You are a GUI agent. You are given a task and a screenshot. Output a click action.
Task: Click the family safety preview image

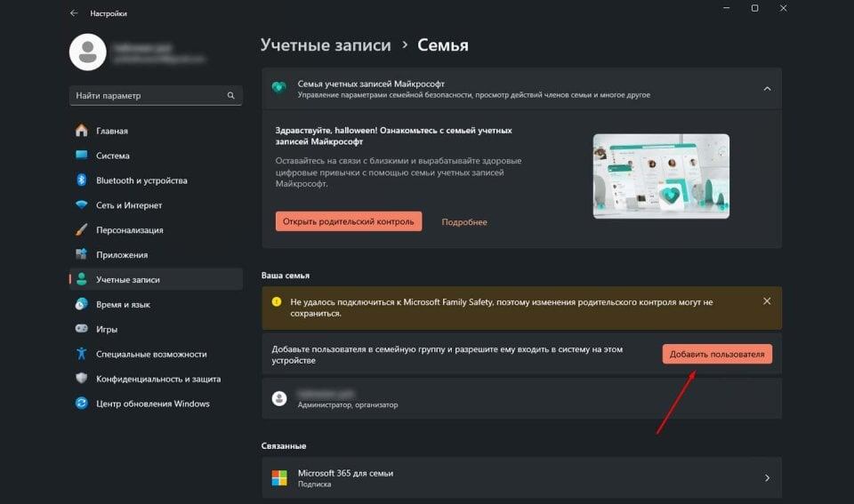tap(661, 176)
